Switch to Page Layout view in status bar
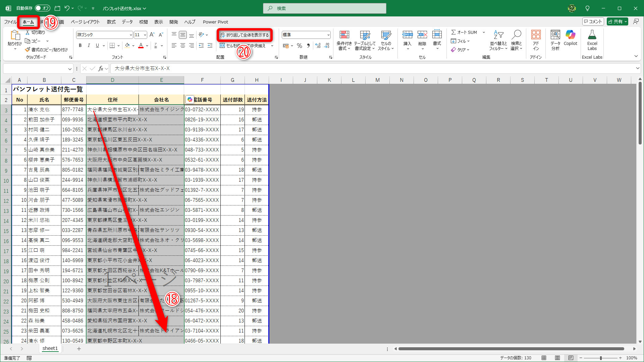 pyautogui.click(x=557, y=358)
